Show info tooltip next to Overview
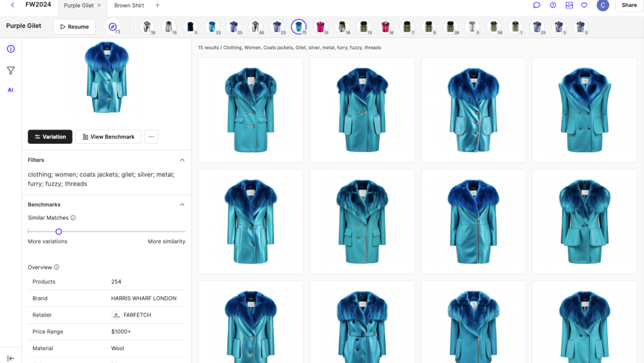 [57, 267]
